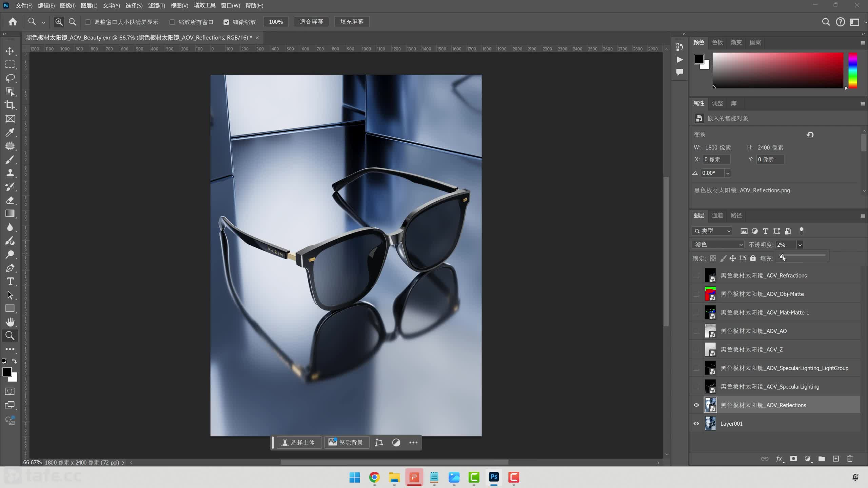Image resolution: width=868 pixels, height=488 pixels.
Task: Create new fill or adjustment layer
Action: (x=808, y=459)
